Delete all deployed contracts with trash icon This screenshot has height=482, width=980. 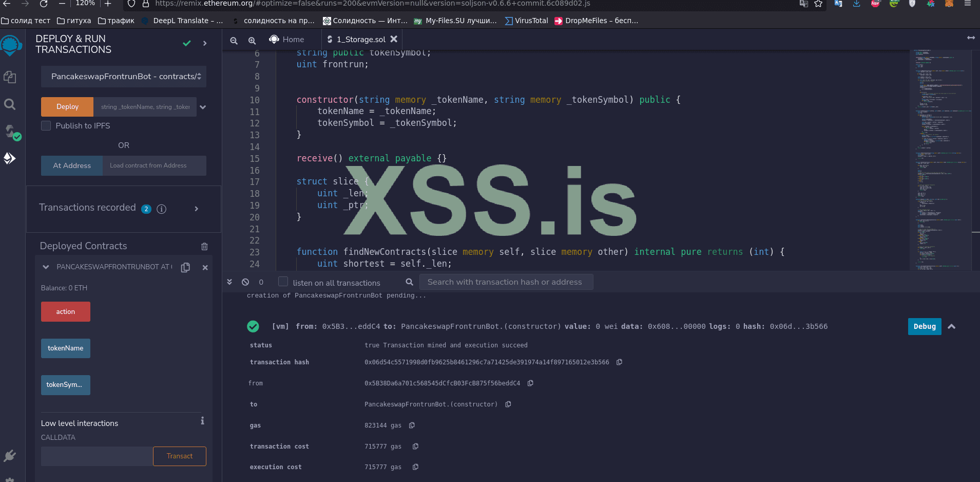204,247
